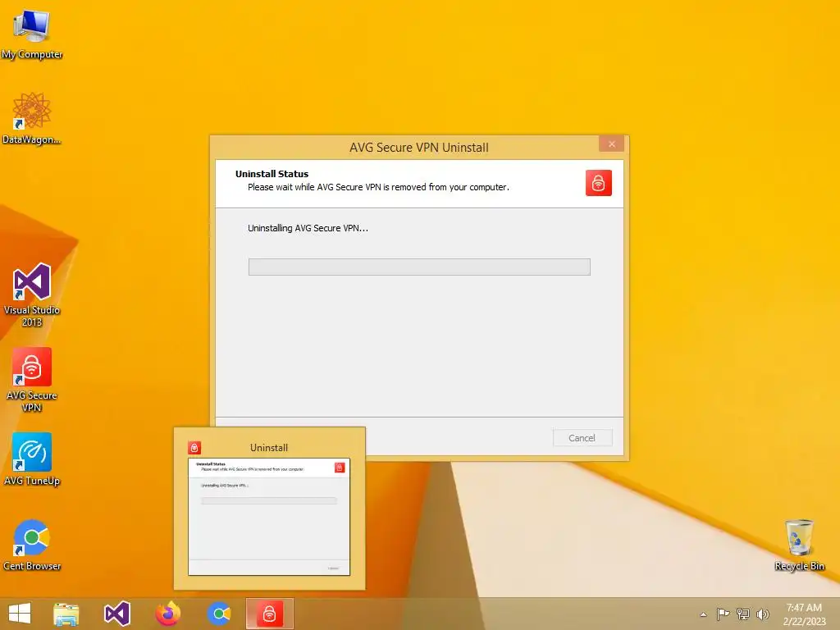Viewport: 840px width, 630px height.
Task: Click the AVG Secure VPN taskbar button
Action: click(x=269, y=614)
